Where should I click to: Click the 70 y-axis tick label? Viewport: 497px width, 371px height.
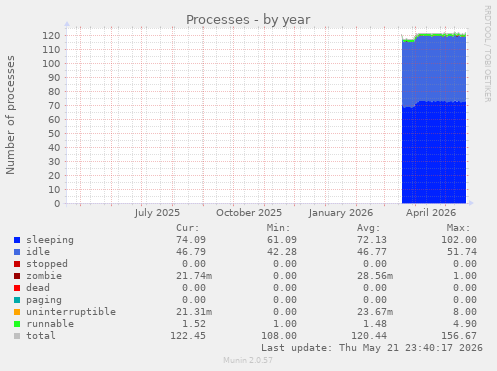click(x=54, y=106)
